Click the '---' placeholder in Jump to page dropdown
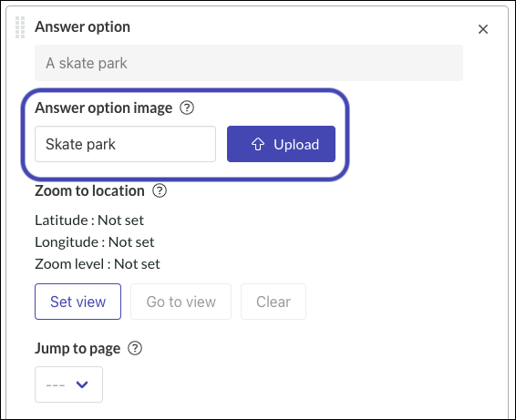 (56, 384)
